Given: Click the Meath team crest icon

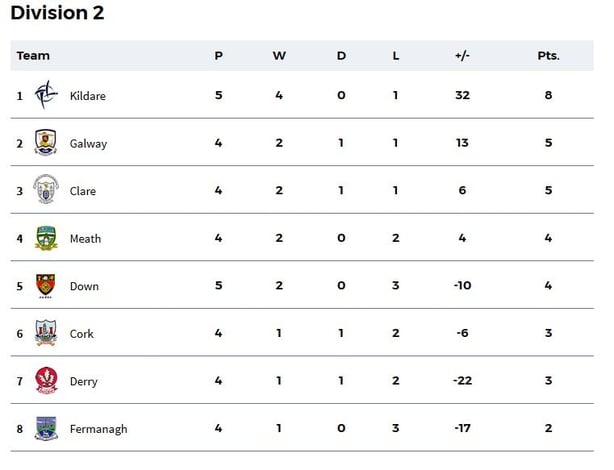Looking at the screenshot, I should click(46, 238).
